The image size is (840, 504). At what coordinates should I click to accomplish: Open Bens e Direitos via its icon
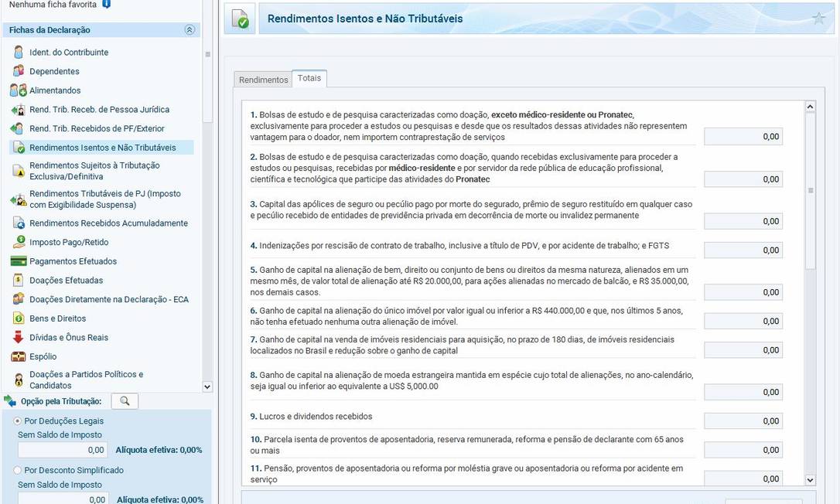[x=17, y=318]
